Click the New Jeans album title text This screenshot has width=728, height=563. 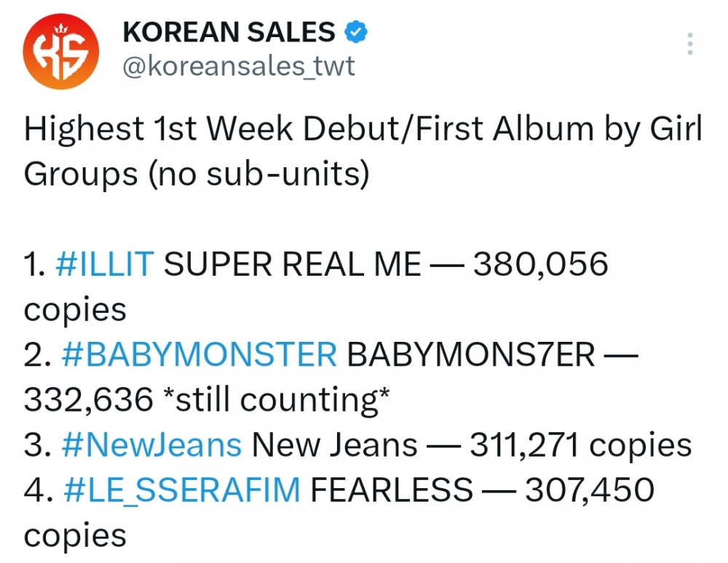[334, 445]
